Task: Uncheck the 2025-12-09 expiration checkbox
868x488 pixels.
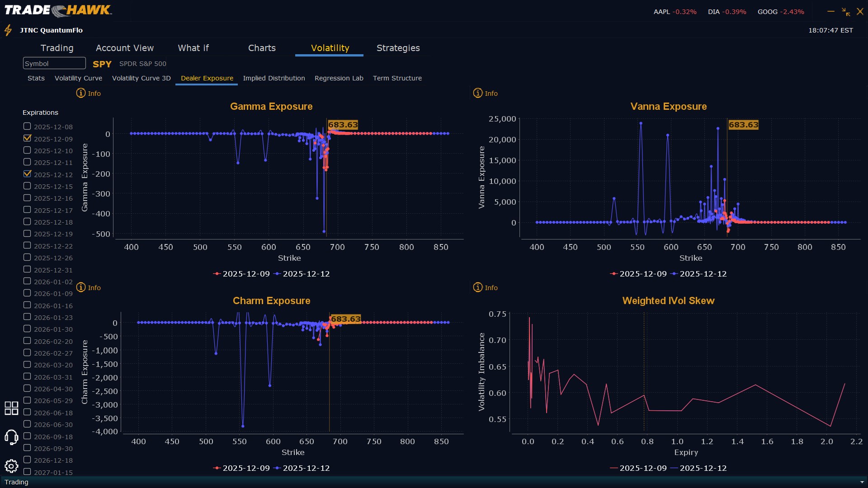Action: (27, 138)
